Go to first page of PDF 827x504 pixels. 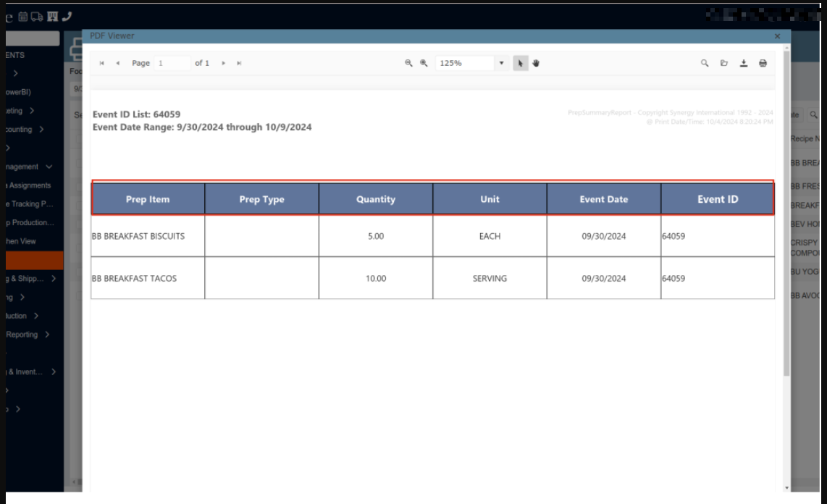101,63
